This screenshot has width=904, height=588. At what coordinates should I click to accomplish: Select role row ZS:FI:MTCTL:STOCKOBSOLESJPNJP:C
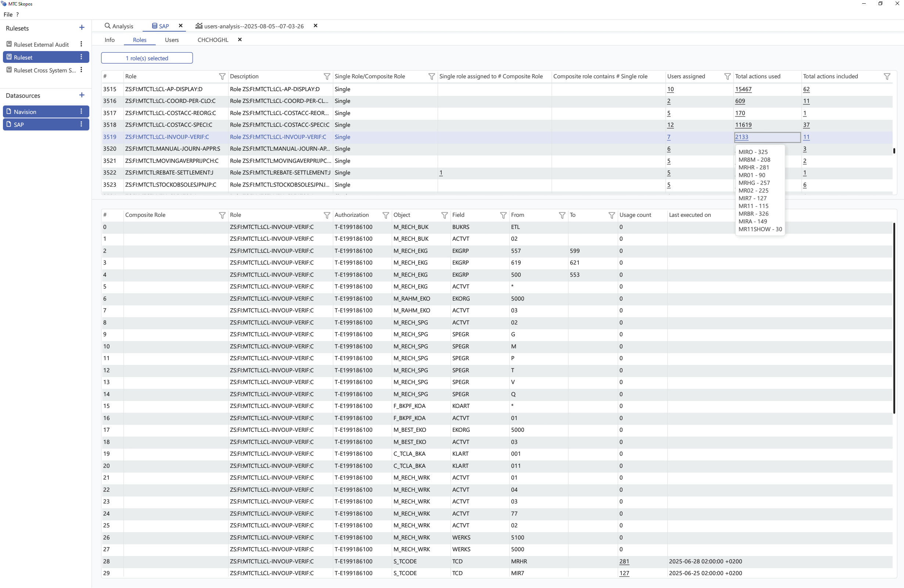pyautogui.click(x=497, y=184)
